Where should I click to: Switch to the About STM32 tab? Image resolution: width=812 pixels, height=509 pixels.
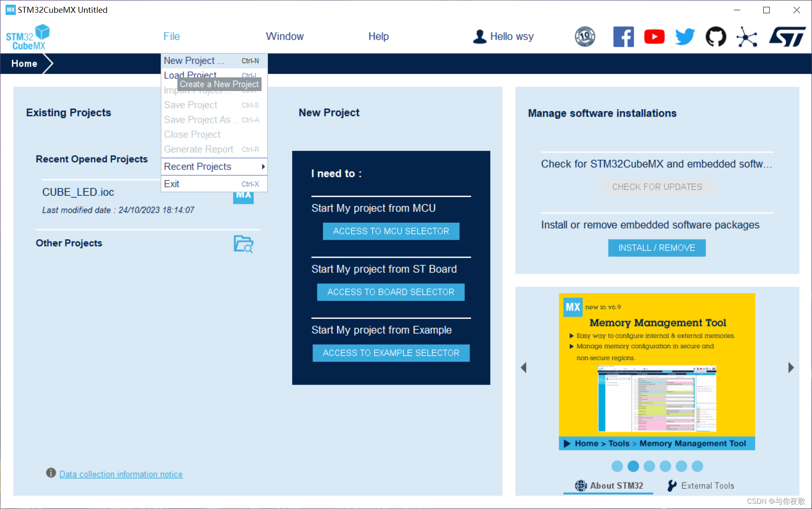click(x=609, y=485)
